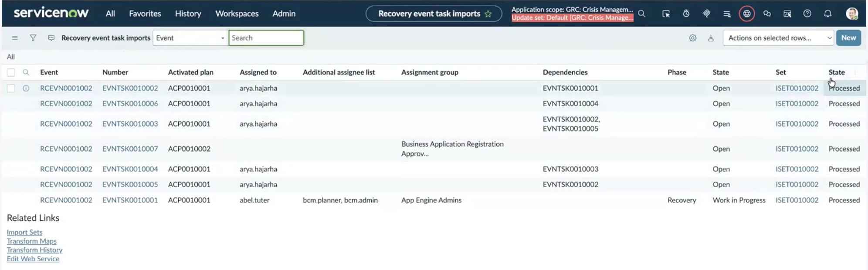Open the list search icon in header
Image resolution: width=868 pixels, height=270 pixels.
click(727, 14)
